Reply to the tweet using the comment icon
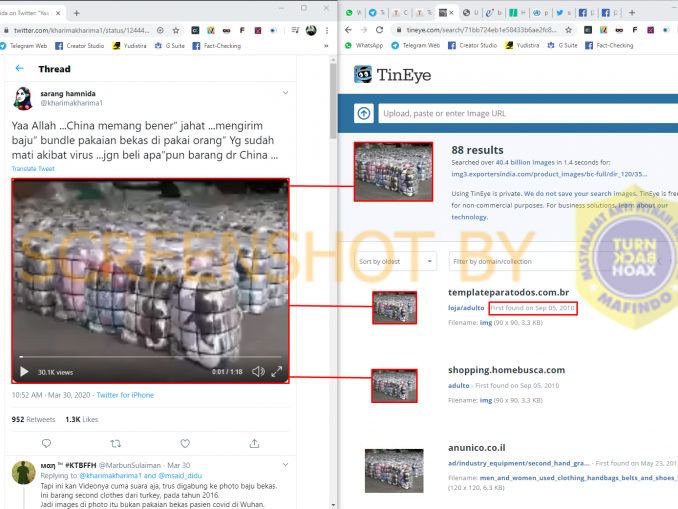This screenshot has height=509, width=678. coord(46,443)
